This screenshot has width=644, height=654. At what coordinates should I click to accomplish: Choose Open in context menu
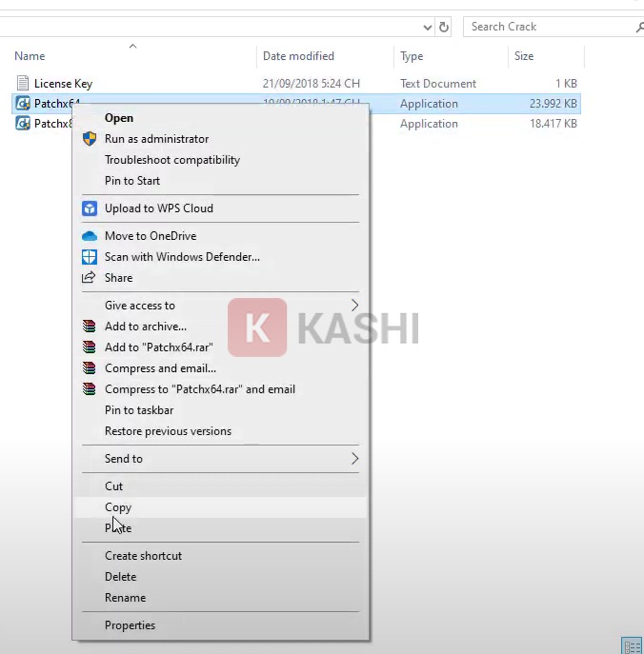pyautogui.click(x=119, y=118)
